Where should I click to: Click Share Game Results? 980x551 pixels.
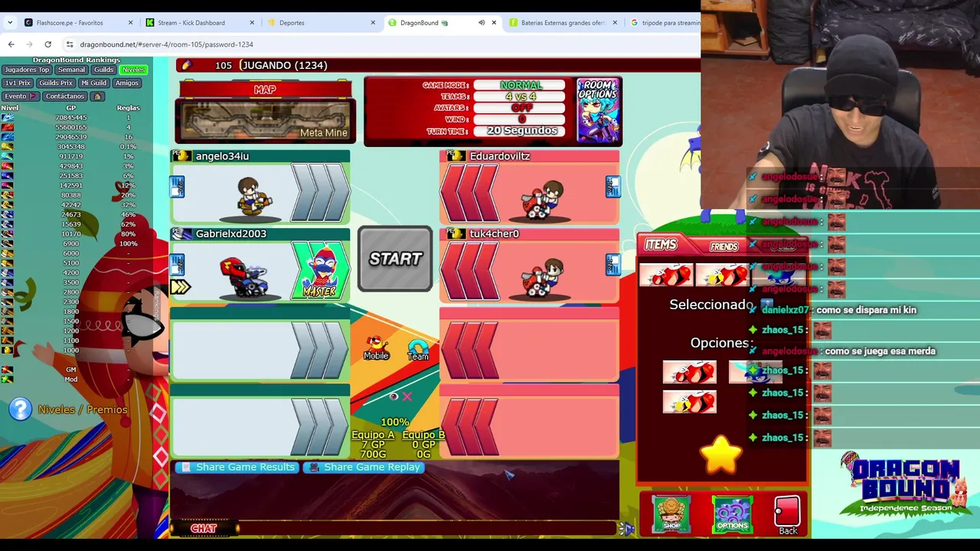(237, 467)
